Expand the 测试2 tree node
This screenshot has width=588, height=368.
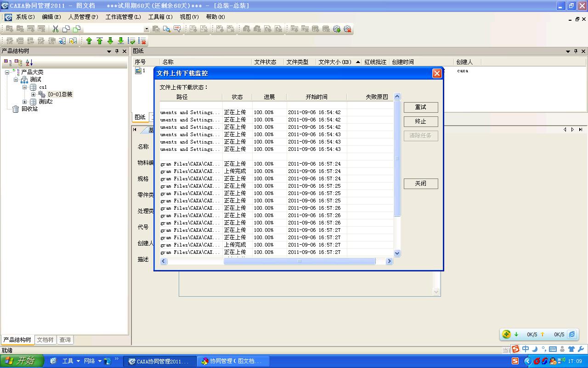click(25, 102)
